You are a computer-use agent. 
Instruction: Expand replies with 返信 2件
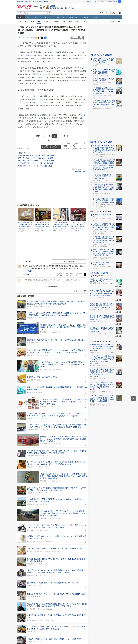coord(26,274)
